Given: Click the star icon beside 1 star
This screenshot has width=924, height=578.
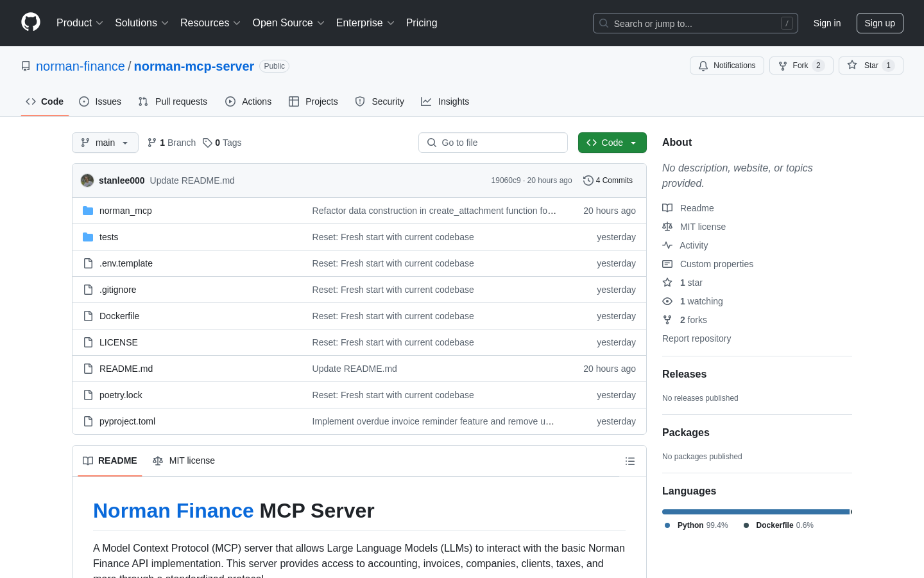Looking at the screenshot, I should point(667,283).
